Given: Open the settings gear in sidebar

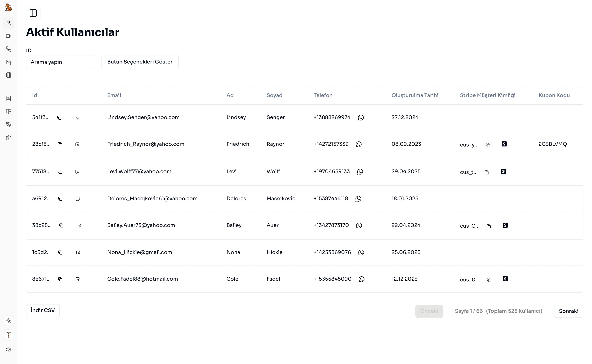Looking at the screenshot, I should click(x=9, y=350).
